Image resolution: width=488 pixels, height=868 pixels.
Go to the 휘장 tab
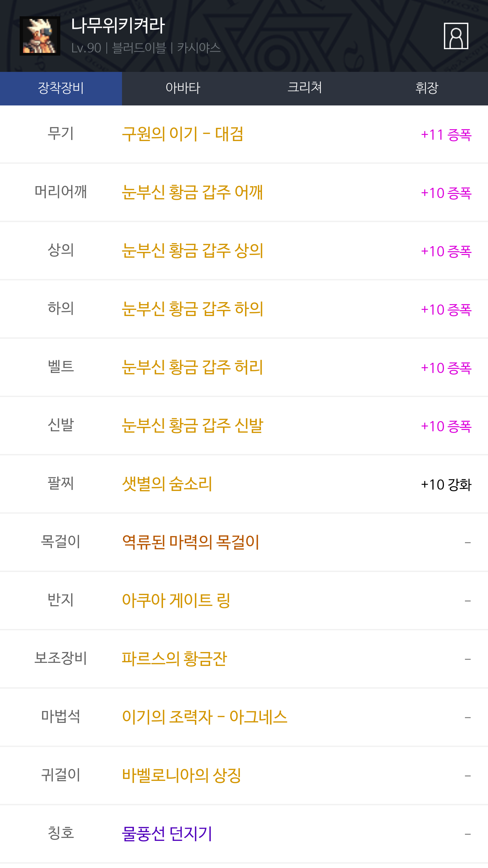tap(427, 88)
